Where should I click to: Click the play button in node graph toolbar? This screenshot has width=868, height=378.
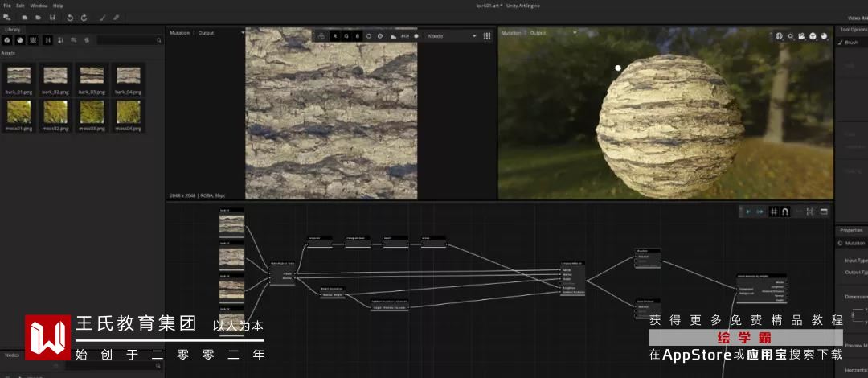point(748,212)
